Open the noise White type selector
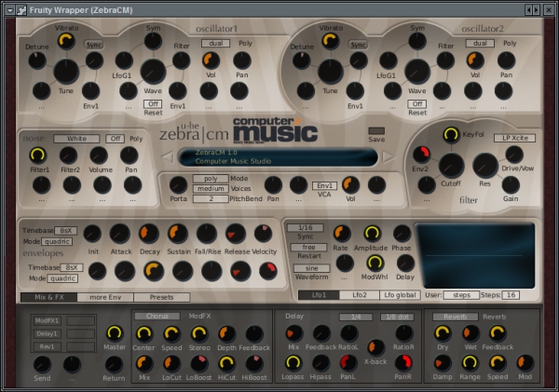The width and height of the screenshot is (559, 392). tap(76, 139)
